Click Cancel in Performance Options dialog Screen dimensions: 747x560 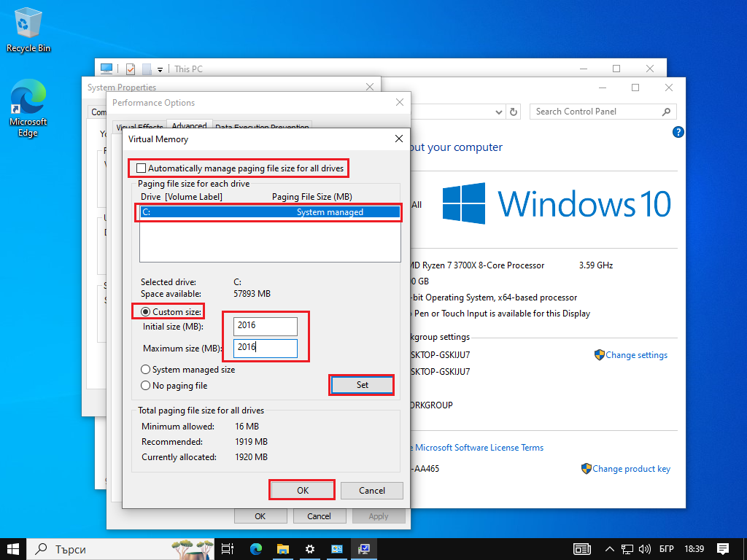click(320, 516)
